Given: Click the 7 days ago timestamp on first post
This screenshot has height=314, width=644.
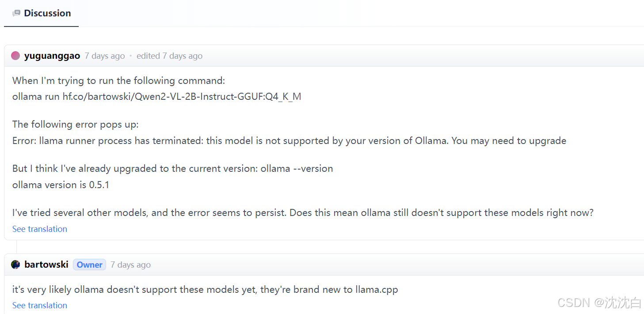Looking at the screenshot, I should (x=104, y=56).
